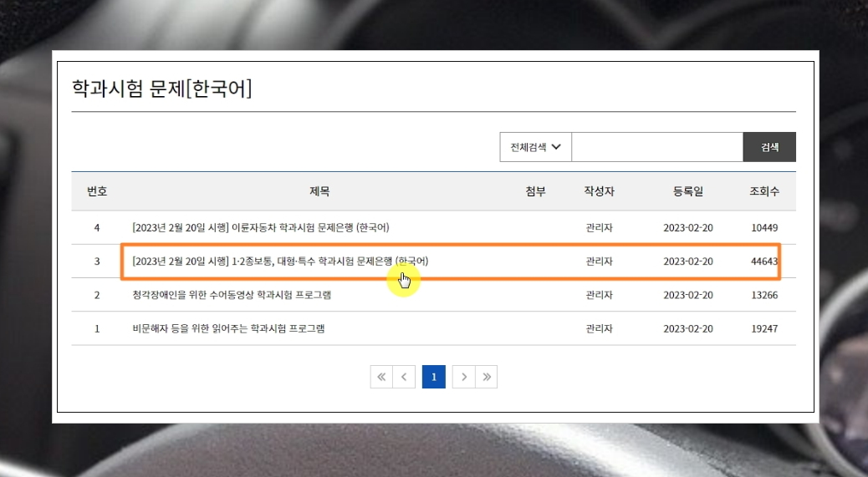Click the 학과시험 문제[한국어] page heading
Screen dimensions: 868x477
click(x=162, y=89)
